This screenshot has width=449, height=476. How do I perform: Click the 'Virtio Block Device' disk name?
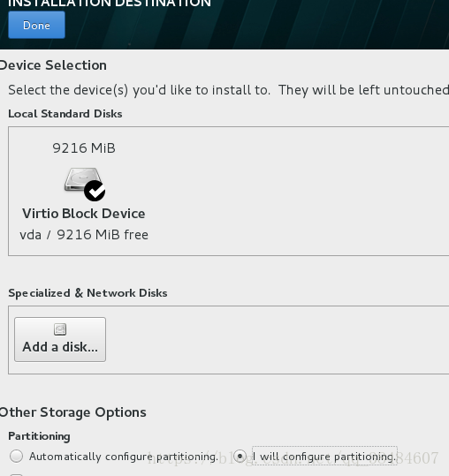point(84,214)
